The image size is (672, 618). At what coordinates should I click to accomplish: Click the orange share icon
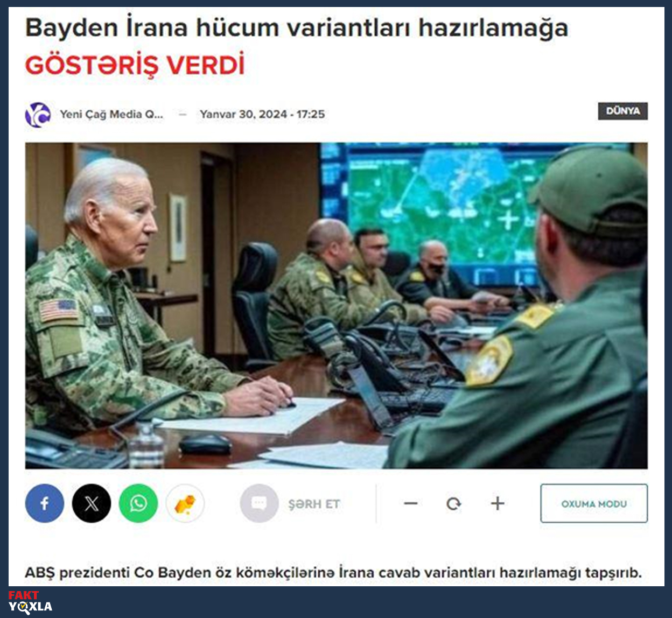(185, 503)
